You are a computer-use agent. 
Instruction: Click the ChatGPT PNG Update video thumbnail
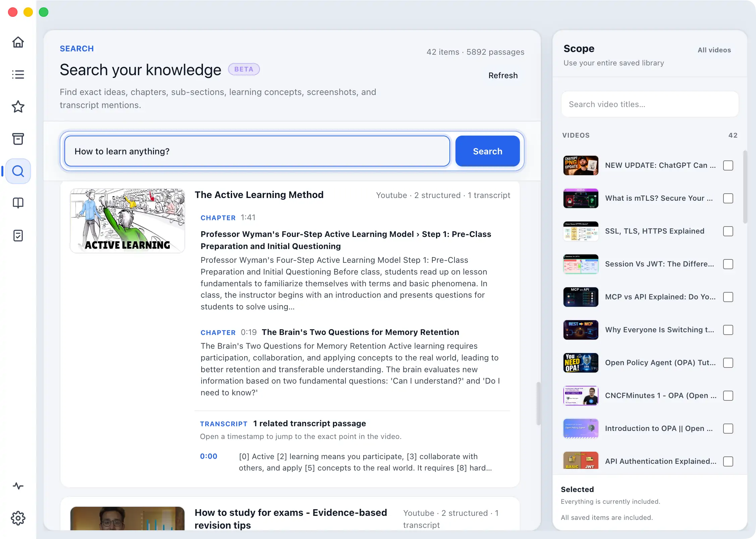point(581,165)
